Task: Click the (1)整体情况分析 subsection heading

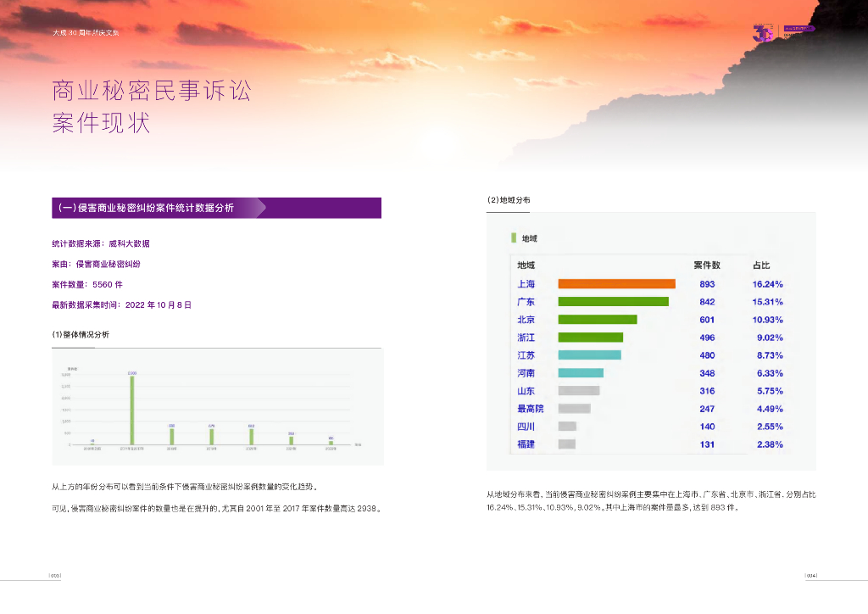Action: (x=81, y=334)
